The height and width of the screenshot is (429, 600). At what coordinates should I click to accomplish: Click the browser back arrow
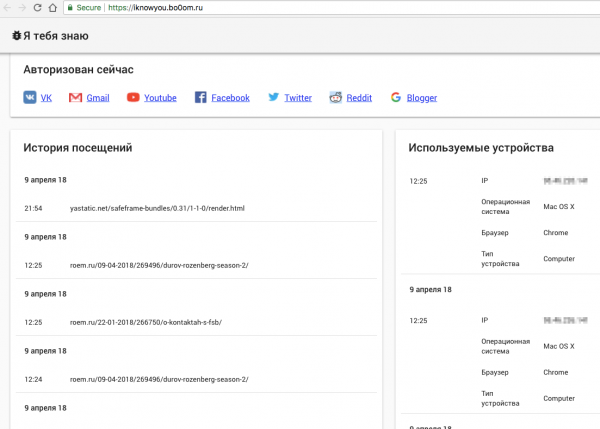coord(7,7)
